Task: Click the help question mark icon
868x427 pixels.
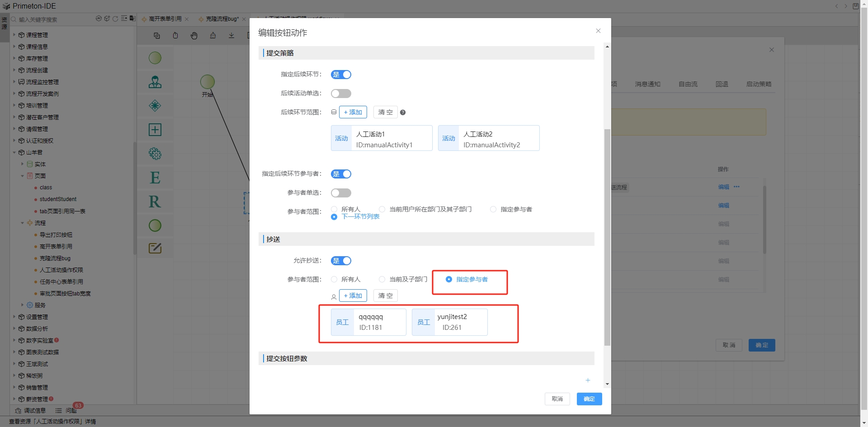Action: 403,113
